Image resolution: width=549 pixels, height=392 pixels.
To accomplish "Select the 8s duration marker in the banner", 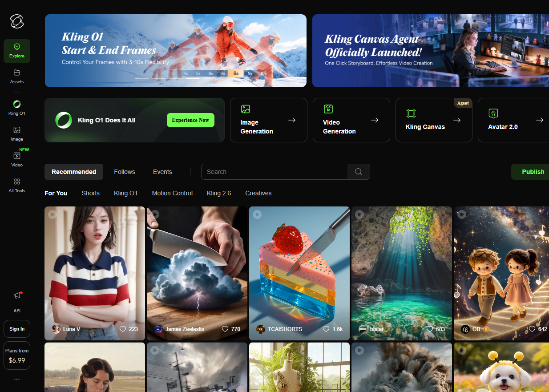I will pos(236,73).
